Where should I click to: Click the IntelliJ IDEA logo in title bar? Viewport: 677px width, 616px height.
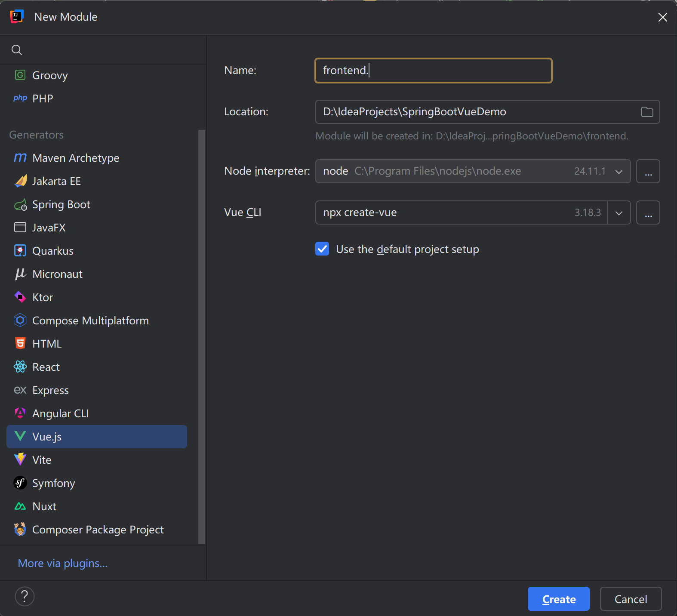coord(16,17)
